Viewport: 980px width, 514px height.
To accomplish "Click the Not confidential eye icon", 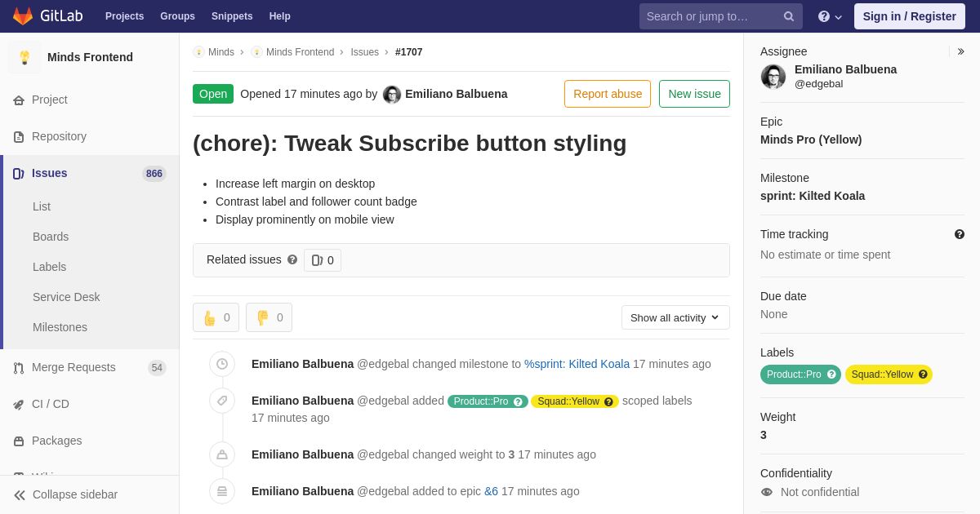I will click(x=766, y=492).
